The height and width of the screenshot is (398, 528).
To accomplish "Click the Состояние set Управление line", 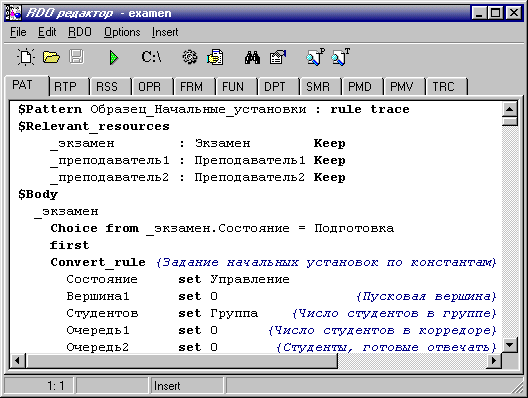I will point(178,279).
